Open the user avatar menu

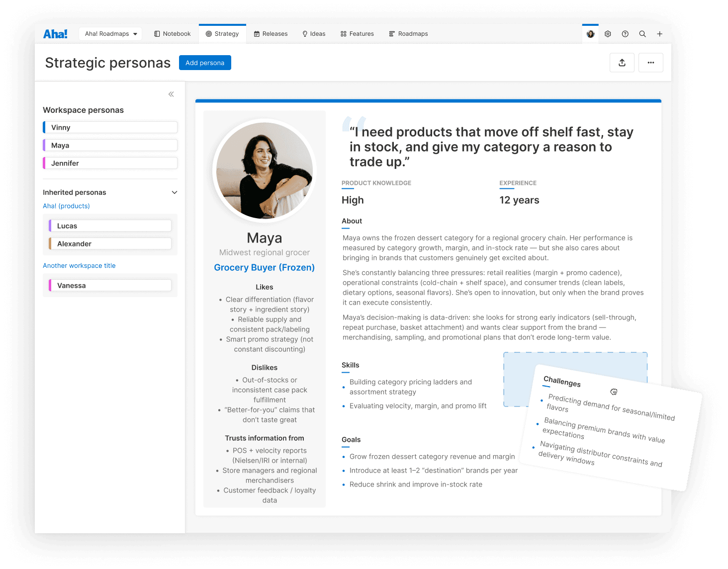(590, 34)
